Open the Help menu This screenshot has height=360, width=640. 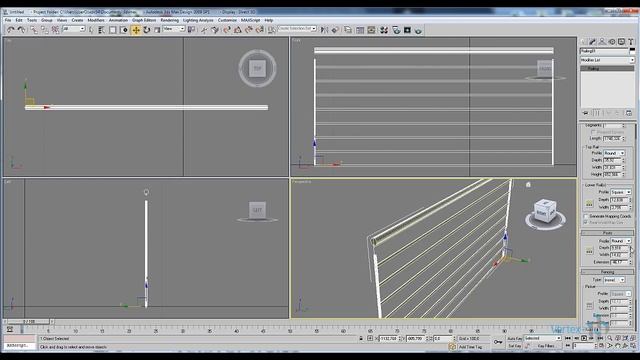coord(269,20)
